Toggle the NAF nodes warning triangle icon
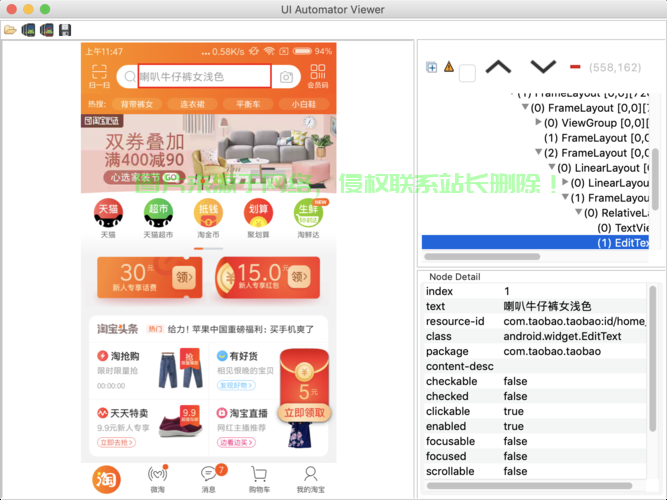Image resolution: width=667 pixels, height=500 pixels. (449, 66)
